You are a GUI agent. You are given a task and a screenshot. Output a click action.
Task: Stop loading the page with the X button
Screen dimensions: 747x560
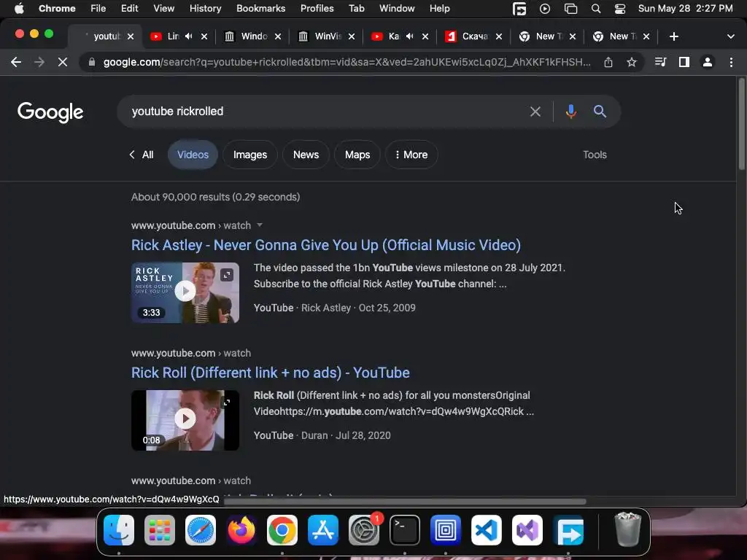coord(63,63)
